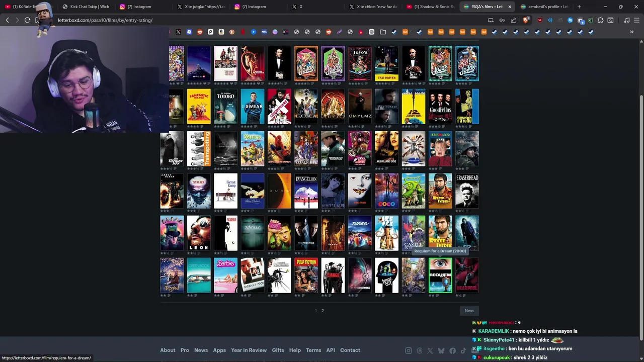Open the browser hamburger main menu

coord(636,20)
